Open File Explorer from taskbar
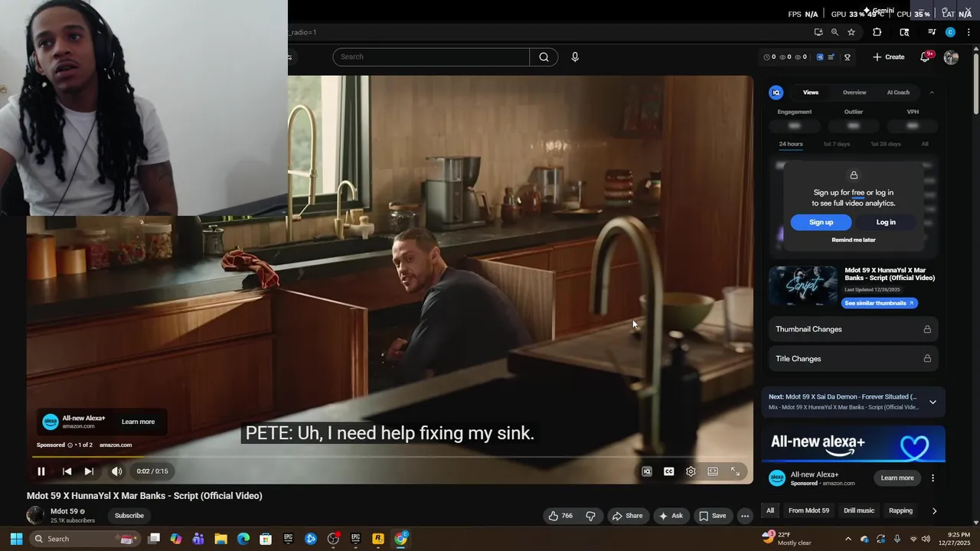Viewport: 980px width, 551px height. 220,539
